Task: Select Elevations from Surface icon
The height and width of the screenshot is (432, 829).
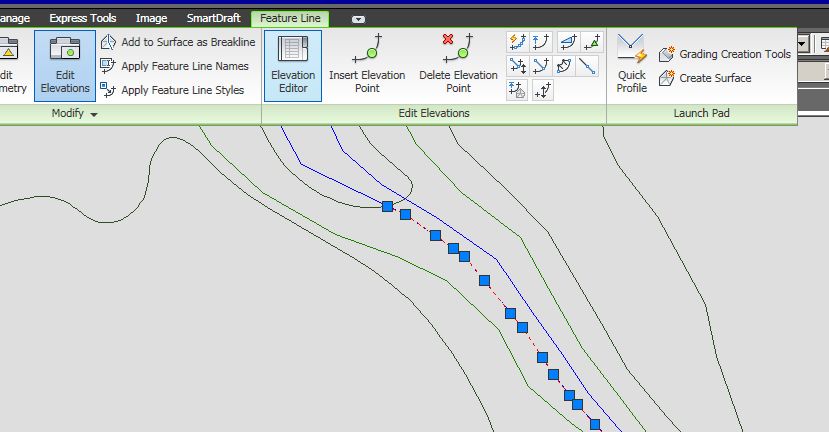Action: pyautogui.click(x=517, y=90)
